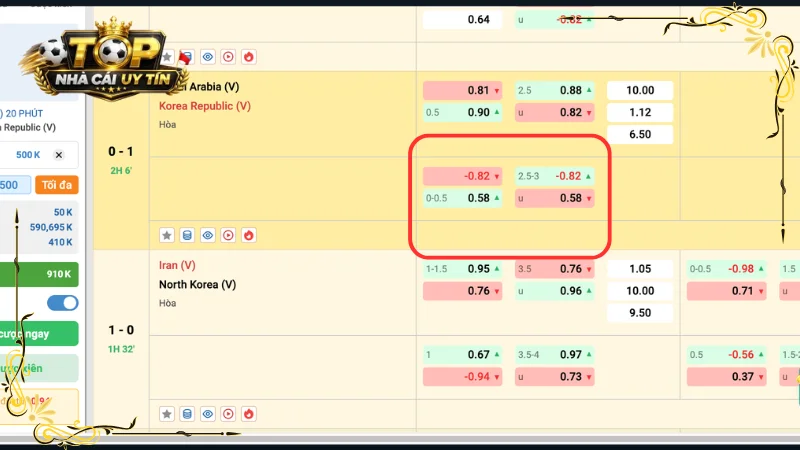Screen dimensions: 800x450
Task: Click fire icon in the topmost icon row
Action: 248,57
